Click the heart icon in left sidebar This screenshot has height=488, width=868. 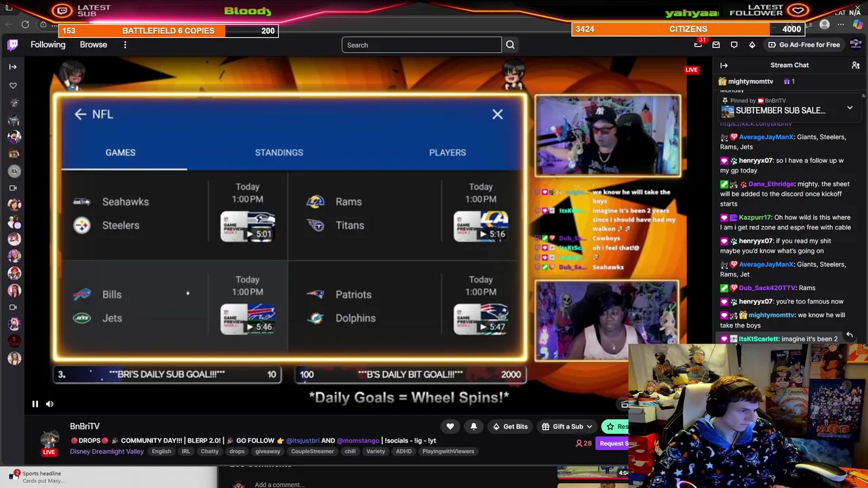[13, 85]
